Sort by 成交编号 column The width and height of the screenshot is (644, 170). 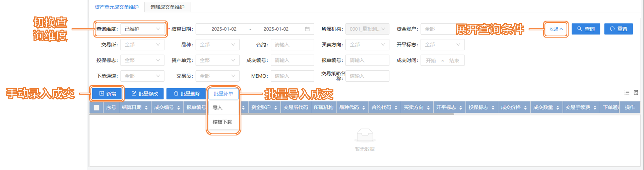coord(179,108)
